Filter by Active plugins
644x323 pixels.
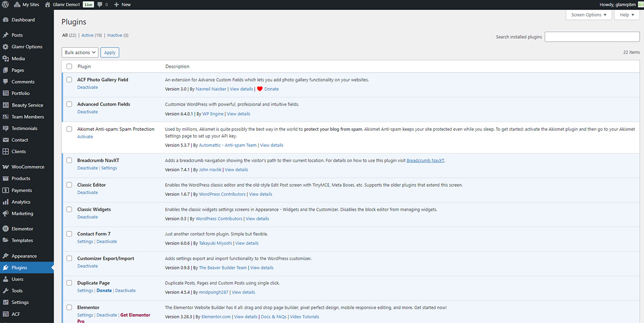(87, 36)
